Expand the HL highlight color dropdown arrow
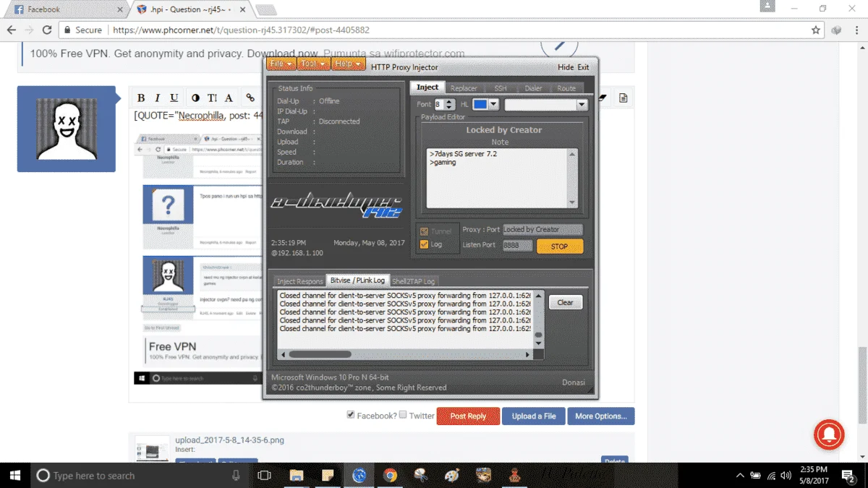Image resolution: width=868 pixels, height=488 pixels. point(493,105)
